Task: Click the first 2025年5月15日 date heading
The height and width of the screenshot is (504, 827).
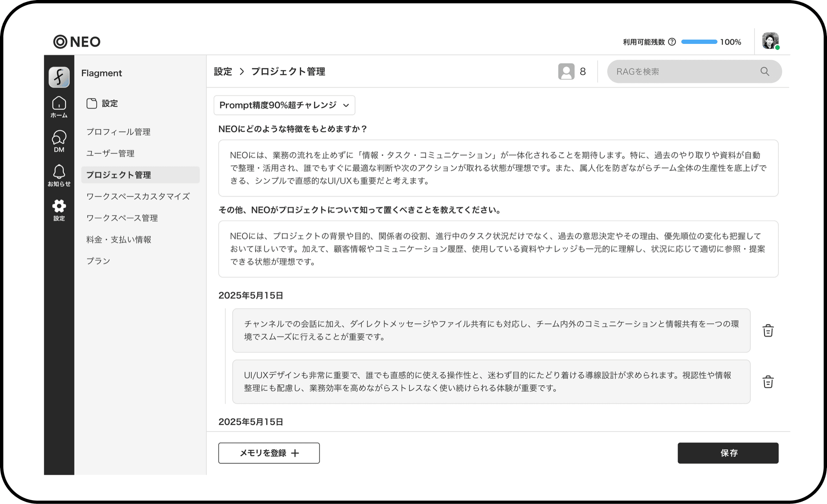Action: coord(251,295)
